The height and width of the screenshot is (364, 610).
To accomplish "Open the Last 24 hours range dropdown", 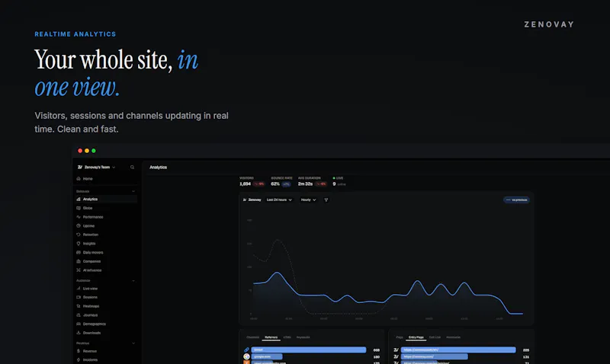I will [279, 200].
